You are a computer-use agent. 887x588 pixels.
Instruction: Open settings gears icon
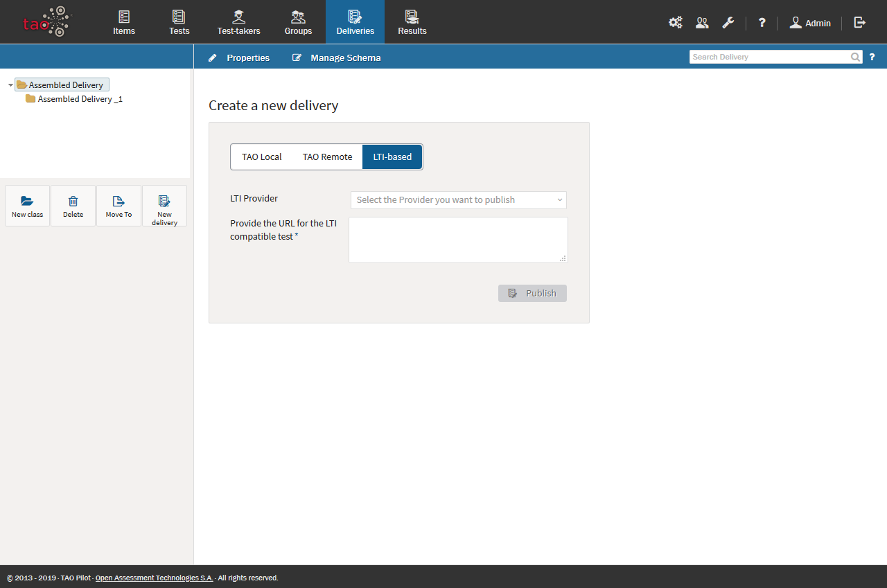(x=675, y=23)
